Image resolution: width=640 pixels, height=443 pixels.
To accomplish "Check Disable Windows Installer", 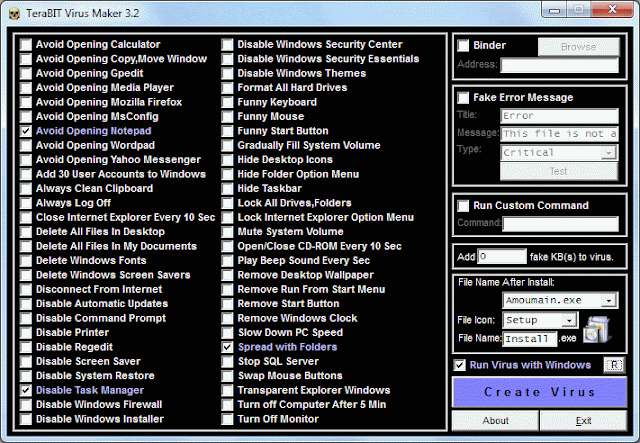I will point(26,419).
